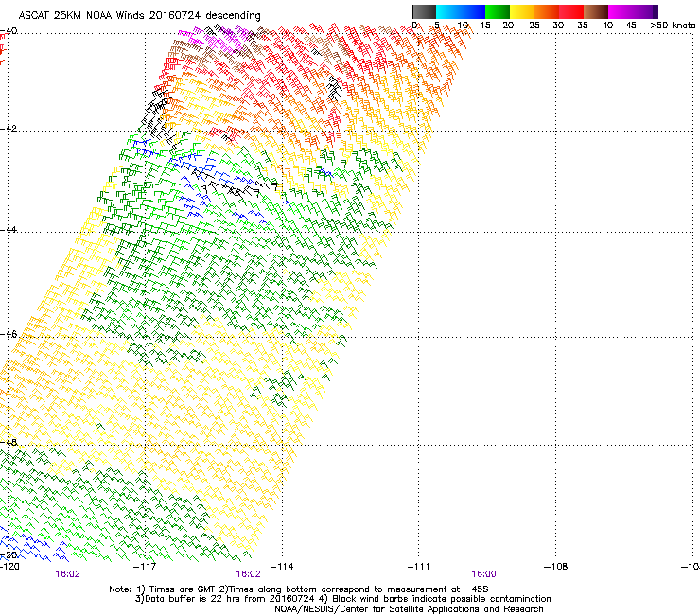Click the -117 longitude axis label
700x615 pixels.
[145, 567]
